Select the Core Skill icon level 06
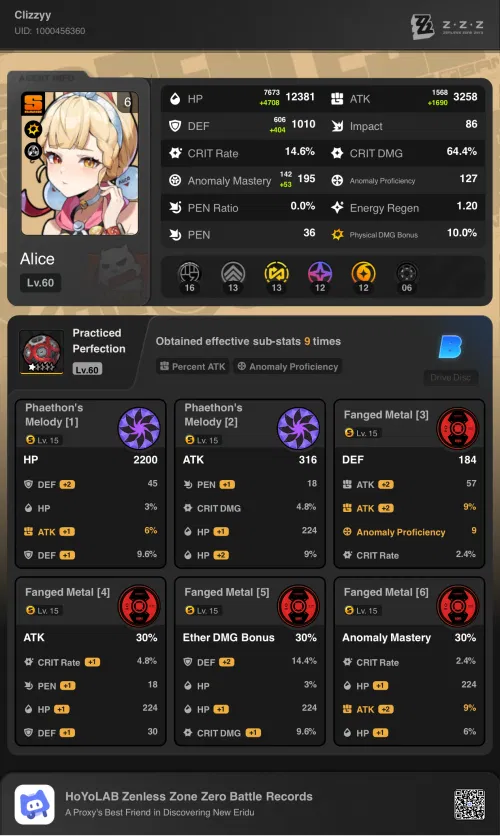500x836 pixels. click(407, 275)
